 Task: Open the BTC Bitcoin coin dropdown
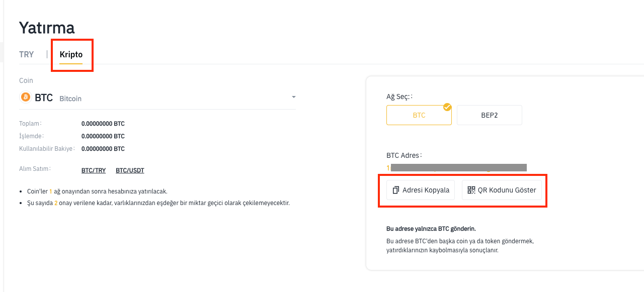(157, 98)
